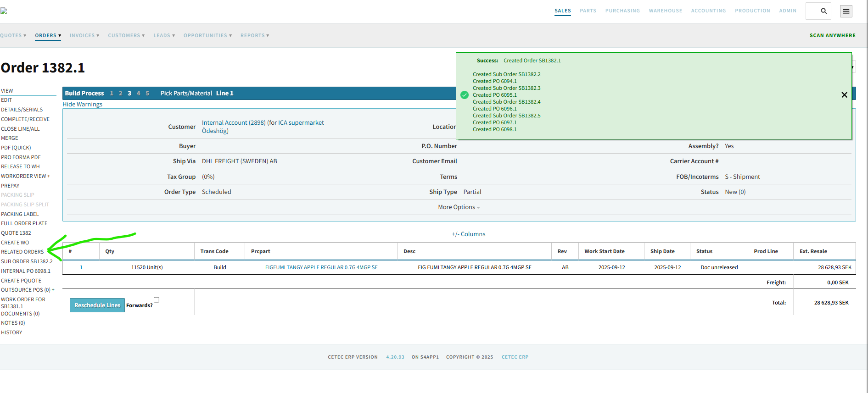The height and width of the screenshot is (393, 868).
Task: Expand More Options in order header
Action: click(x=459, y=207)
